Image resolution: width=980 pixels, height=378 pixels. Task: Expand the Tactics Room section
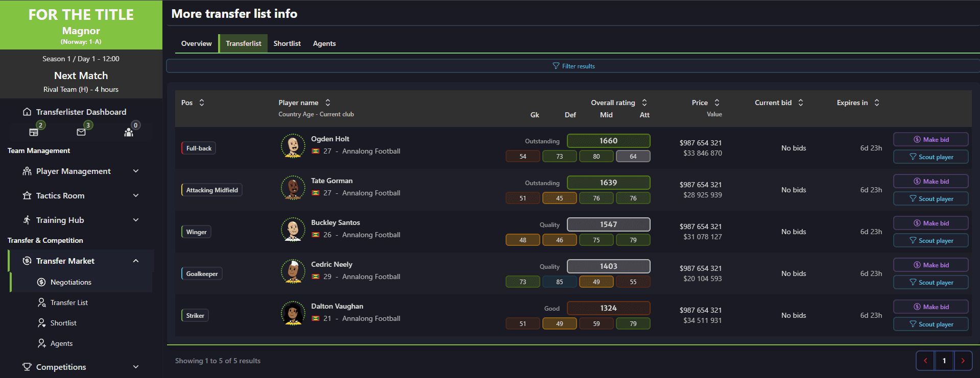coord(136,196)
